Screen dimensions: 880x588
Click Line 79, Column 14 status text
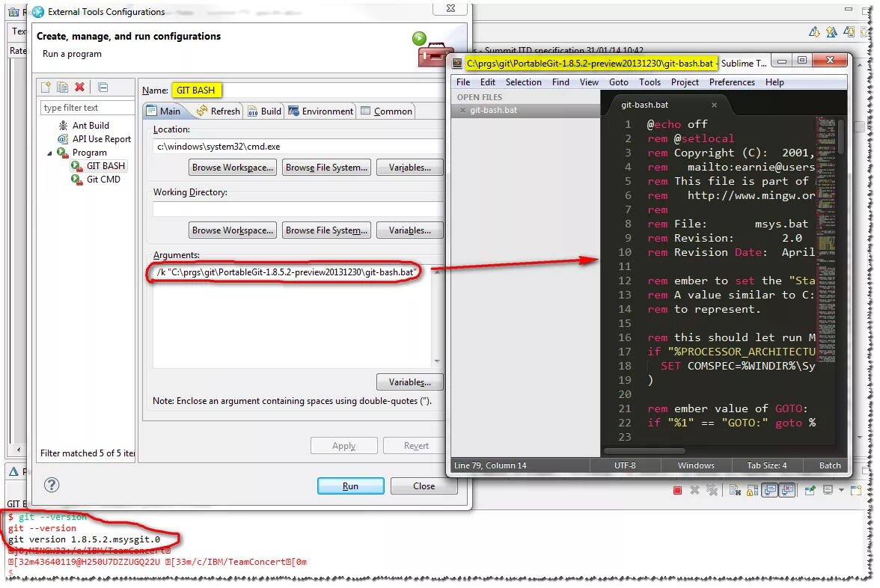(490, 465)
